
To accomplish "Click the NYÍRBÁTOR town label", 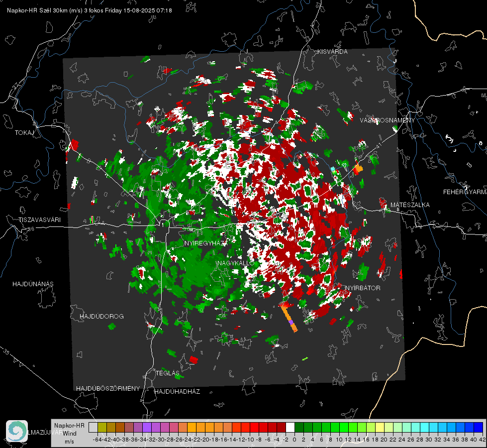I will point(363,288).
